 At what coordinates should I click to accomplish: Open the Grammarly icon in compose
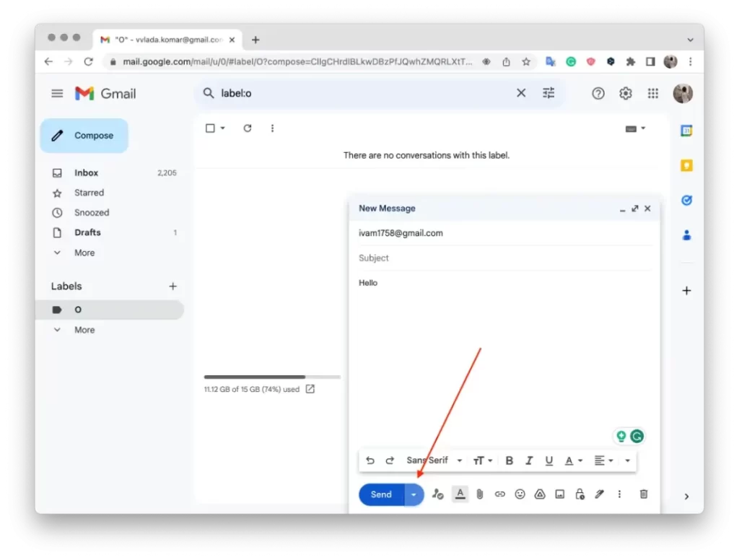point(637,437)
